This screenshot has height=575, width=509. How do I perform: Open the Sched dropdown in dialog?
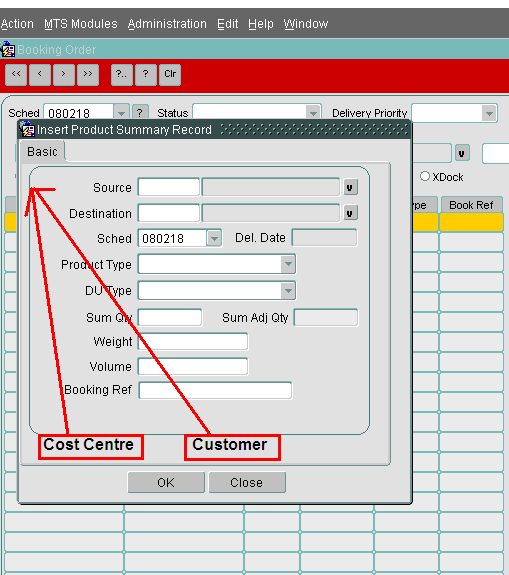214,238
